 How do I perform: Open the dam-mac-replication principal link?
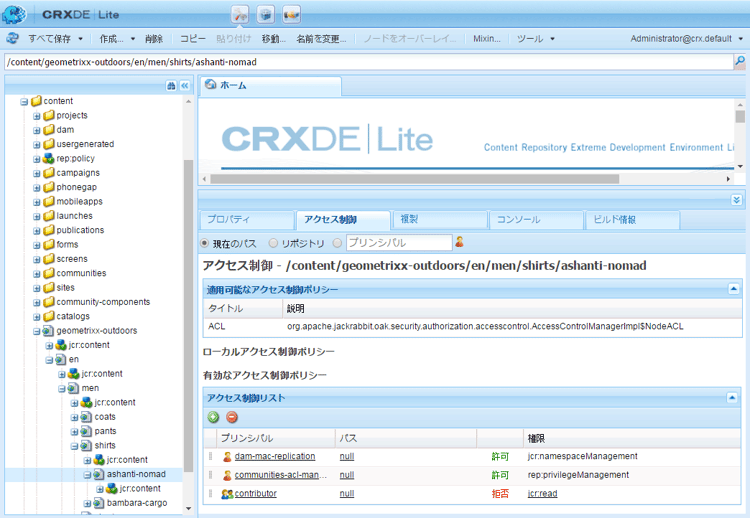pyautogui.click(x=275, y=456)
